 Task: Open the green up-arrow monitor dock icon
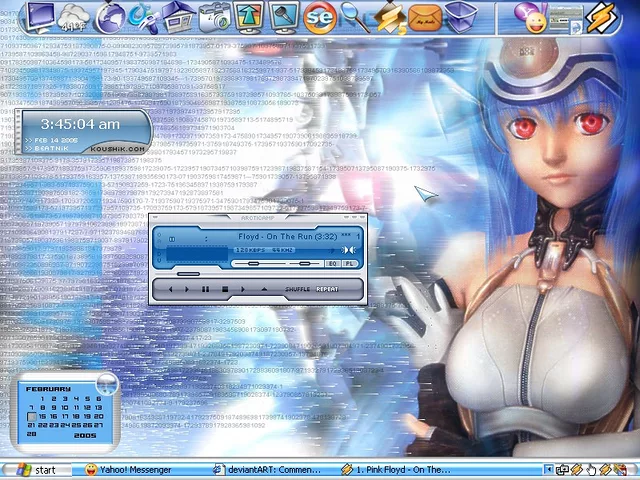click(x=248, y=17)
